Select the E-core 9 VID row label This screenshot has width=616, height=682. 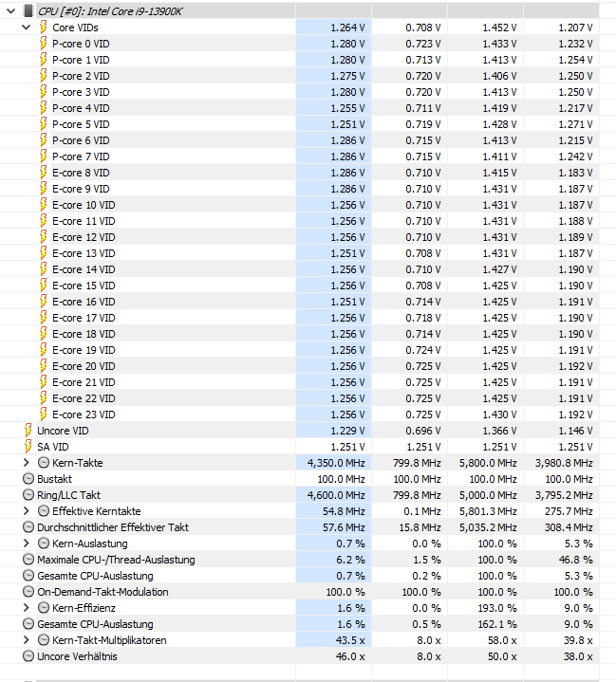click(81, 189)
